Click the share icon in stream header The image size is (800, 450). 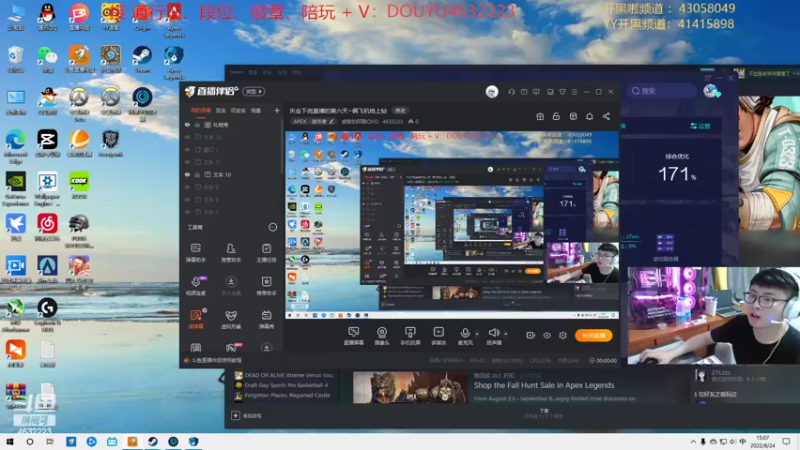(x=606, y=116)
